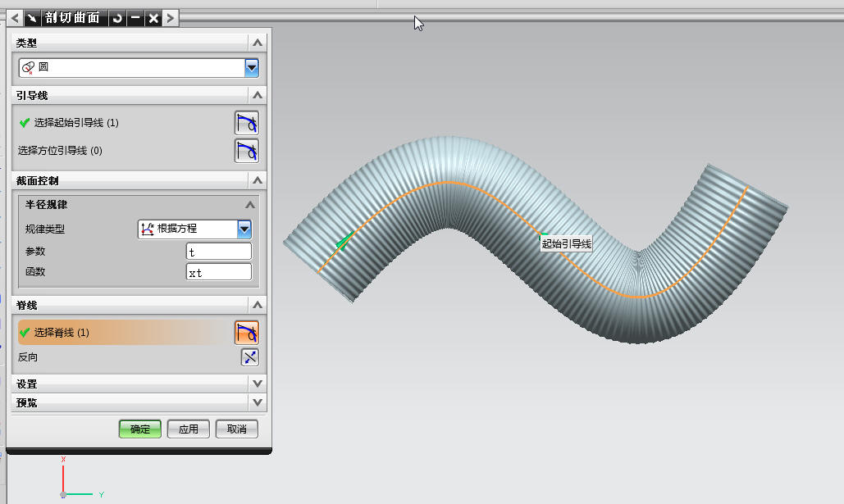Collapse the dialog using the minus icon
Image resolution: width=844 pixels, height=504 pixels.
click(x=135, y=18)
